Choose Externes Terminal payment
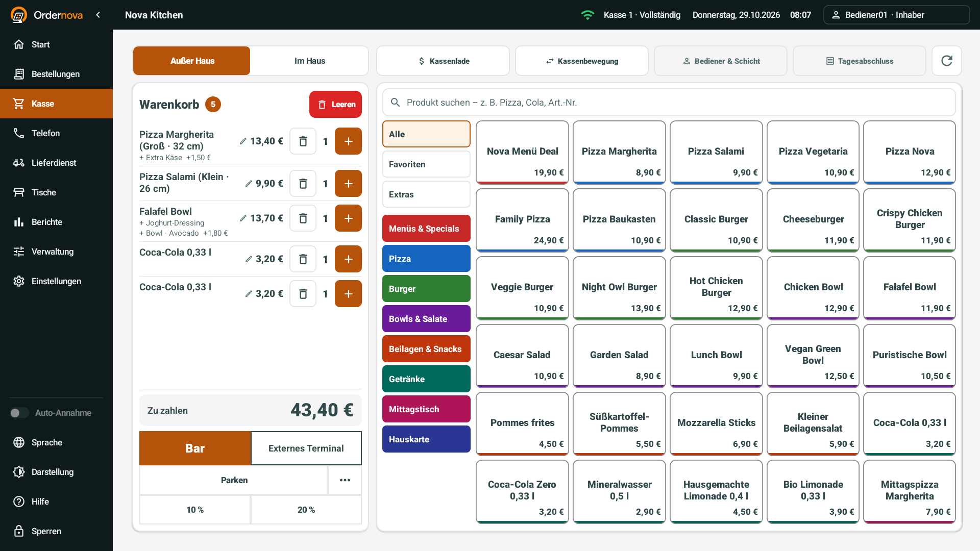980x551 pixels. pos(306,448)
